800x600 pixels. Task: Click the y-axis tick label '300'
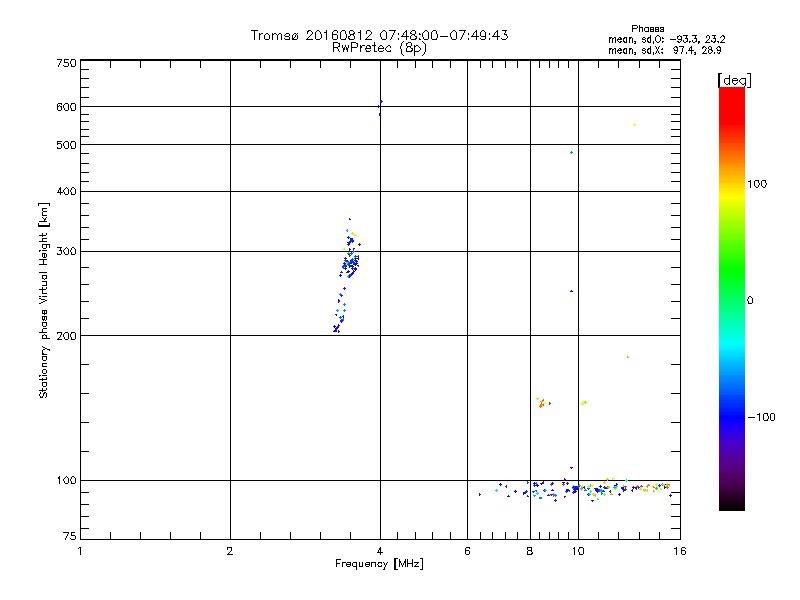[x=66, y=252]
